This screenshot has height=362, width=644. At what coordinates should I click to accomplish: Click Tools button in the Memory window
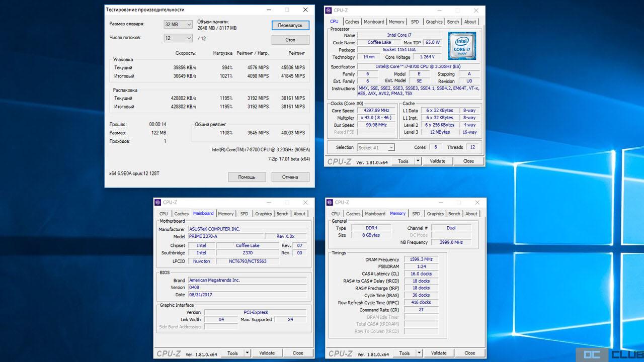click(x=405, y=353)
